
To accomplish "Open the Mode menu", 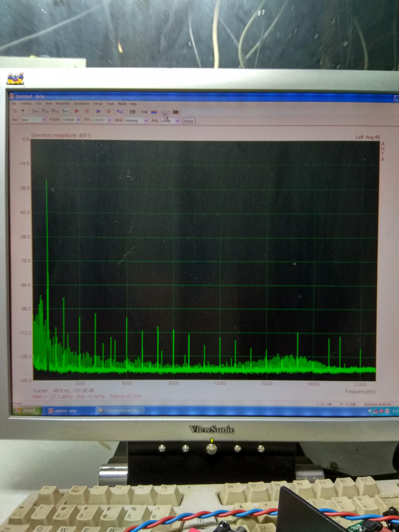I will [x=122, y=104].
